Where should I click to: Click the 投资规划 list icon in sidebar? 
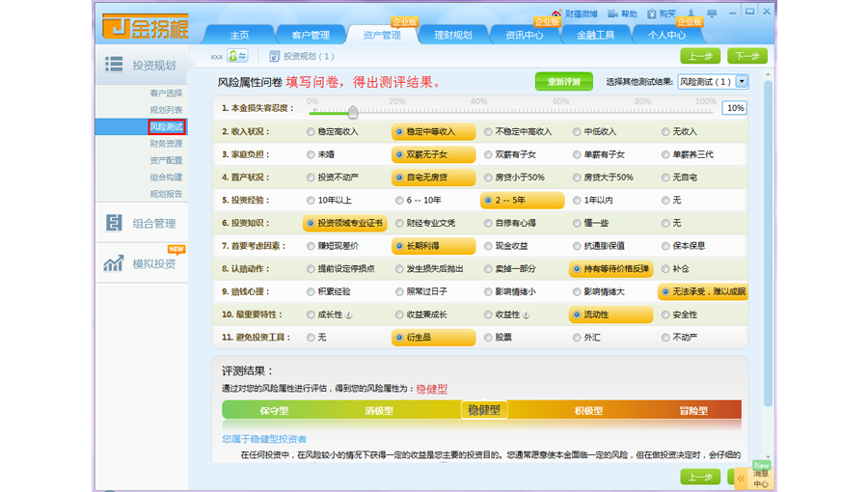click(114, 65)
